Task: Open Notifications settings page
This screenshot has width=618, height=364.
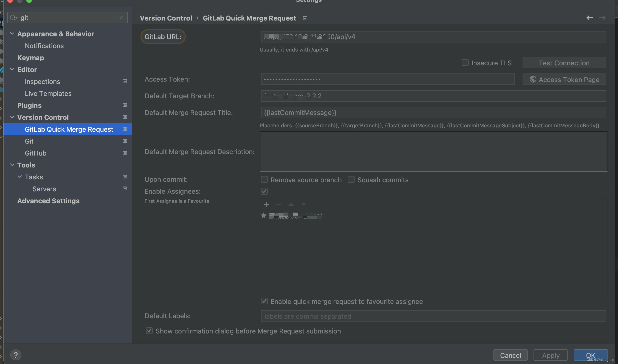Action: 44,46
